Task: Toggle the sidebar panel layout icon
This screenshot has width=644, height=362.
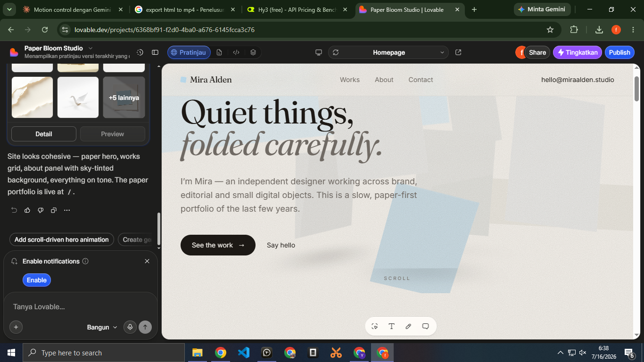Action: [x=155, y=52]
